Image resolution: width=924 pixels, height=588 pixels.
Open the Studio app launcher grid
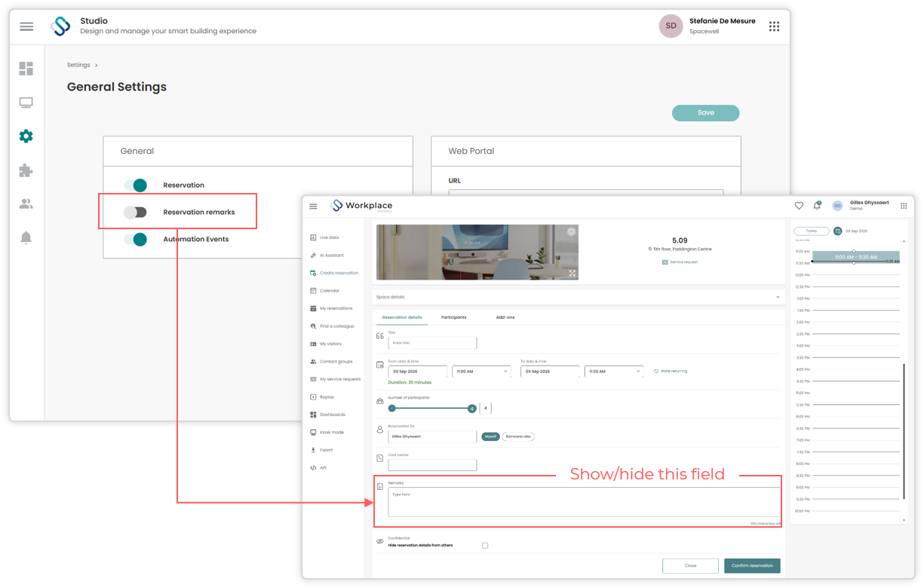click(x=774, y=26)
